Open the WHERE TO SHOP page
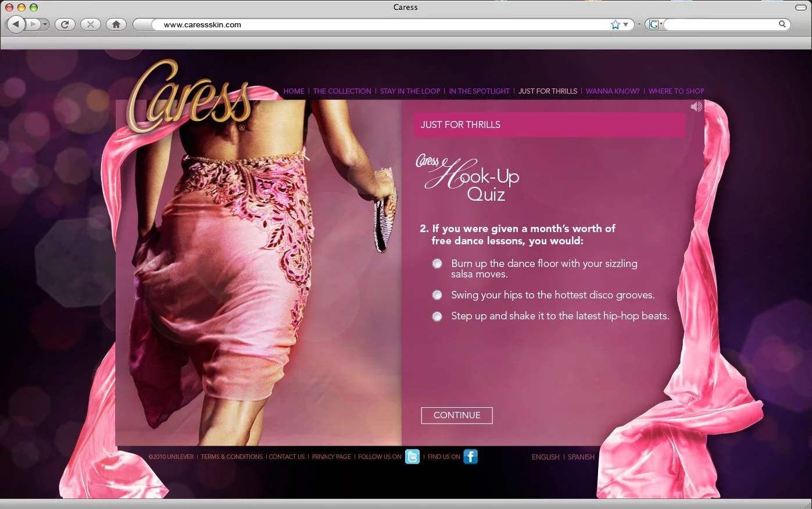812x509 pixels. click(676, 91)
